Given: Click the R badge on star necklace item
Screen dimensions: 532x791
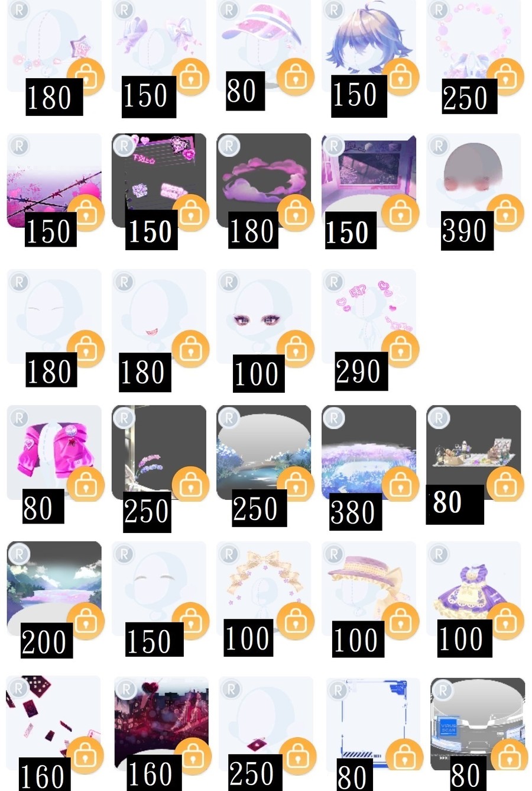Looking at the screenshot, I should click(x=20, y=10).
